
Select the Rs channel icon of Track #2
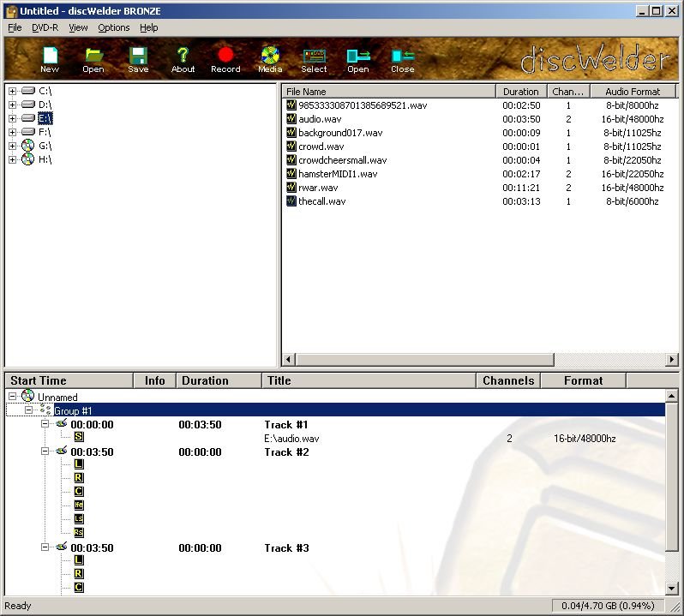coord(79,532)
